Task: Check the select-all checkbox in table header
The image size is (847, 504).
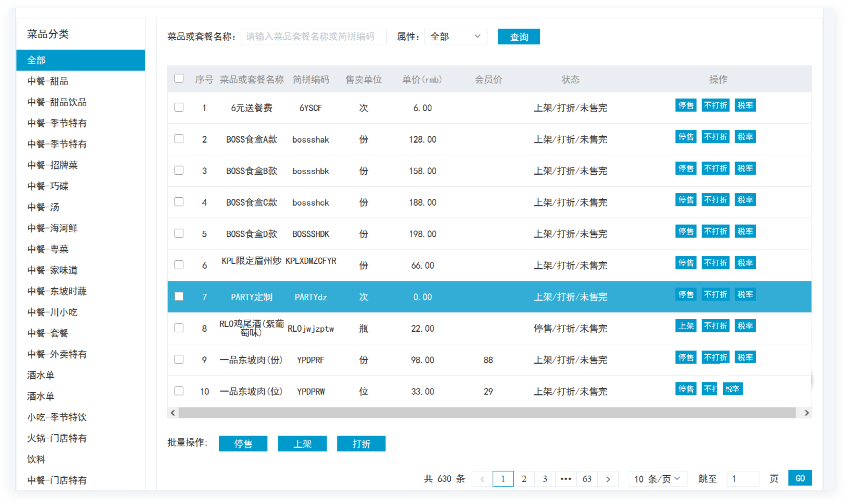Action: pyautogui.click(x=179, y=79)
